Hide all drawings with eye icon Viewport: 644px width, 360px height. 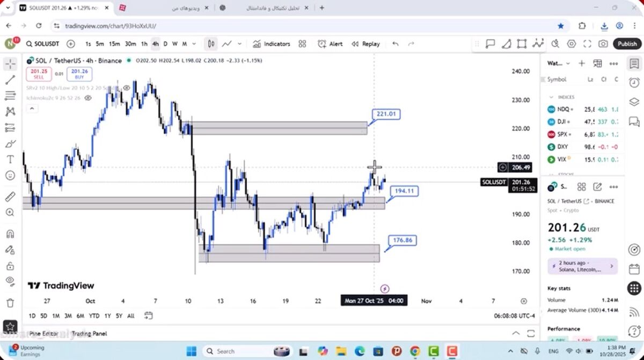[10, 281]
